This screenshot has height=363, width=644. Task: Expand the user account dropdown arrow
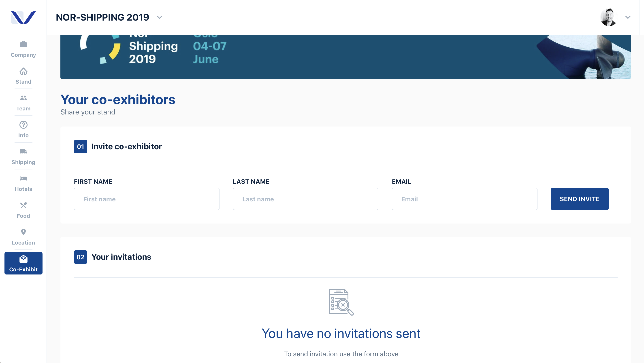tap(628, 17)
